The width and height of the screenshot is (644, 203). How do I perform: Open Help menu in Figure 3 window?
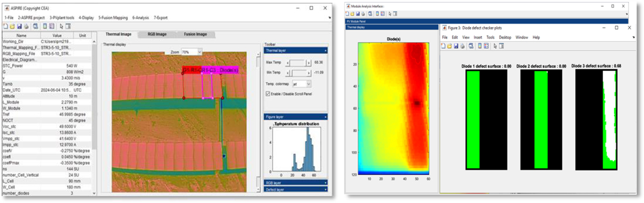click(536, 37)
